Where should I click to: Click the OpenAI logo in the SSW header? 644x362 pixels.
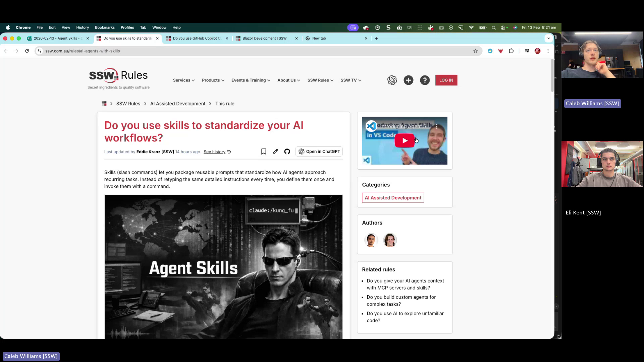[x=392, y=80]
